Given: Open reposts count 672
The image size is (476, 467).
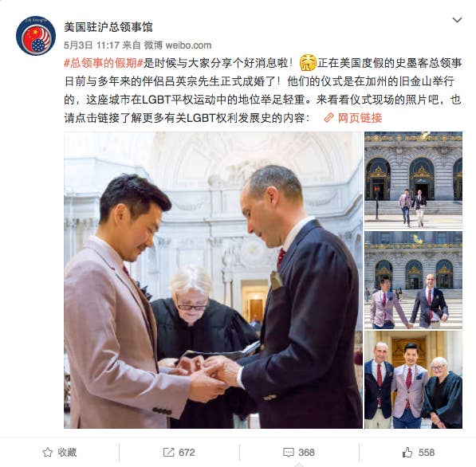Looking at the screenshot, I should tap(187, 453).
